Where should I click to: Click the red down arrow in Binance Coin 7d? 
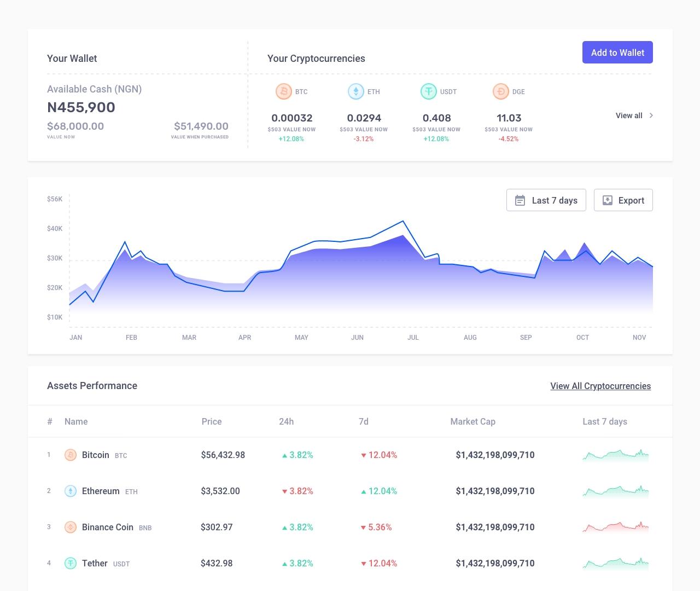point(363,528)
